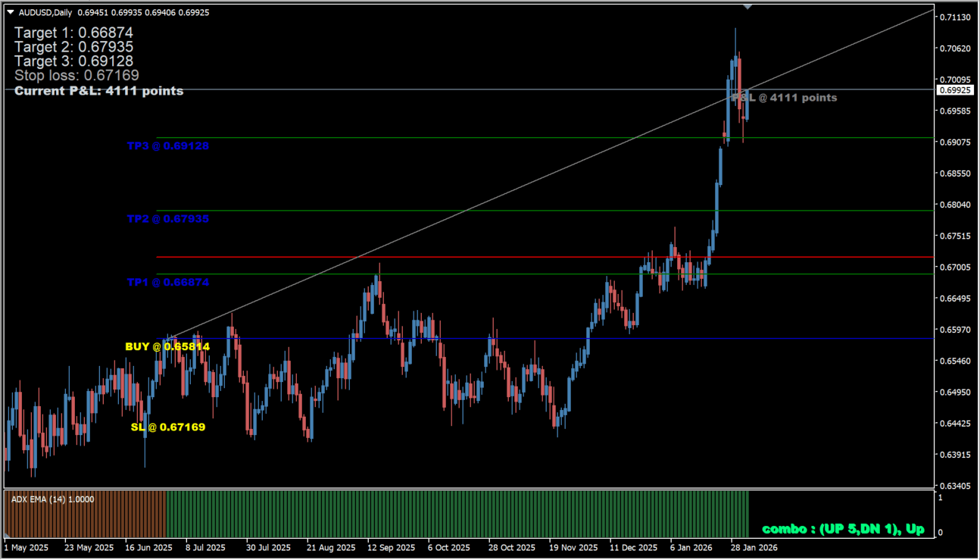Click the ADX EMA (14) indicator label
The image size is (980, 560).
click(52, 499)
